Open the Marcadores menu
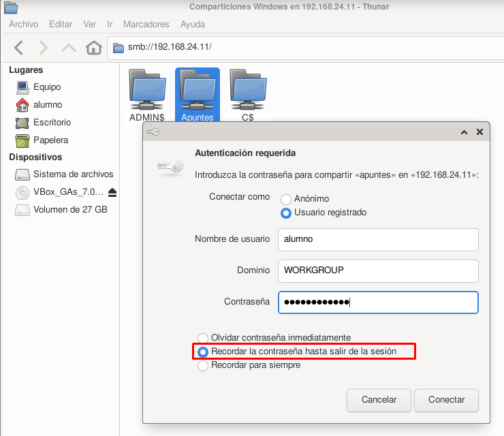Image resolution: width=504 pixels, height=436 pixels. point(146,25)
